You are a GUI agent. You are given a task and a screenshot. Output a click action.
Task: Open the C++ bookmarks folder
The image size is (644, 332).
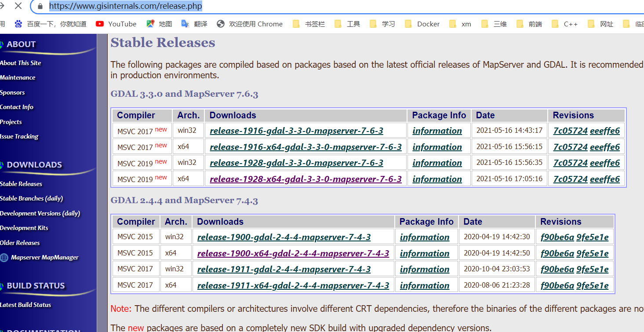[x=564, y=24]
